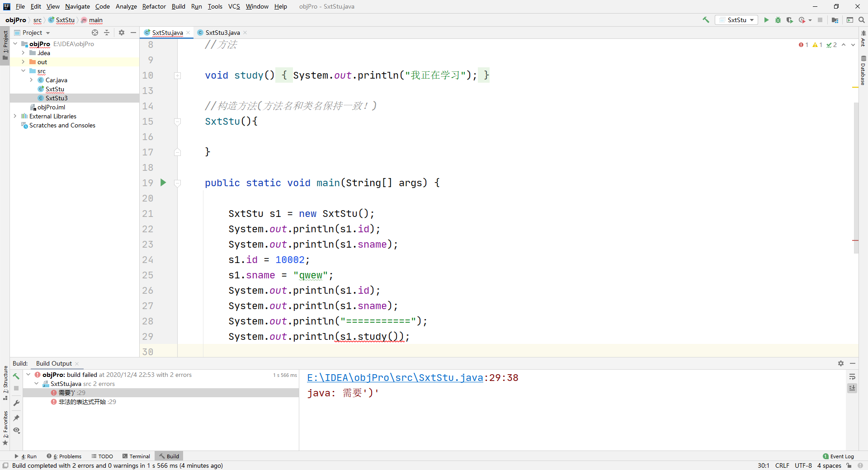Screen dimensions: 868x470
Task: Open the Run tool window tab
Action: coord(26,456)
